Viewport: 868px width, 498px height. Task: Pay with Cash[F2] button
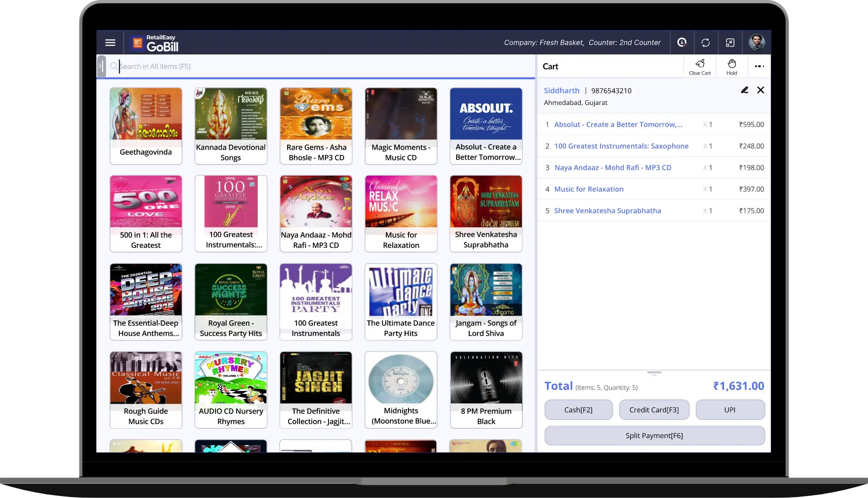pyautogui.click(x=578, y=410)
